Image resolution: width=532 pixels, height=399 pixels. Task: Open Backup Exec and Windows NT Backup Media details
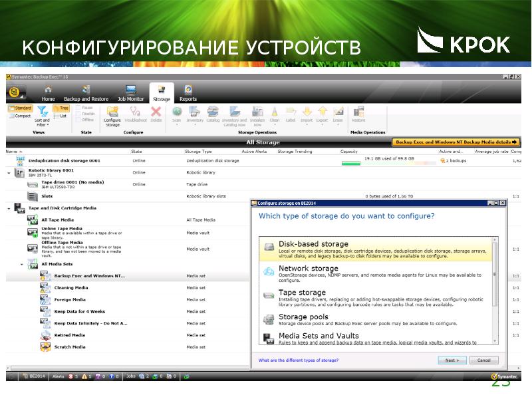click(x=456, y=142)
